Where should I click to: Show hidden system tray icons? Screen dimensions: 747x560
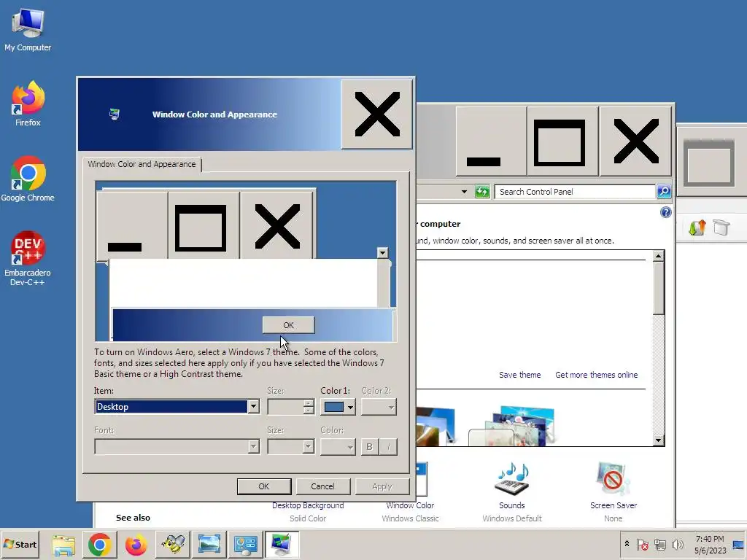tap(627, 544)
